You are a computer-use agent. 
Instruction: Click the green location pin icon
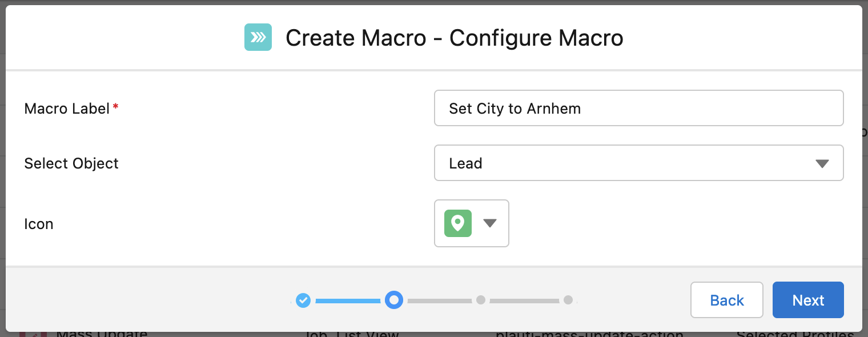(458, 223)
